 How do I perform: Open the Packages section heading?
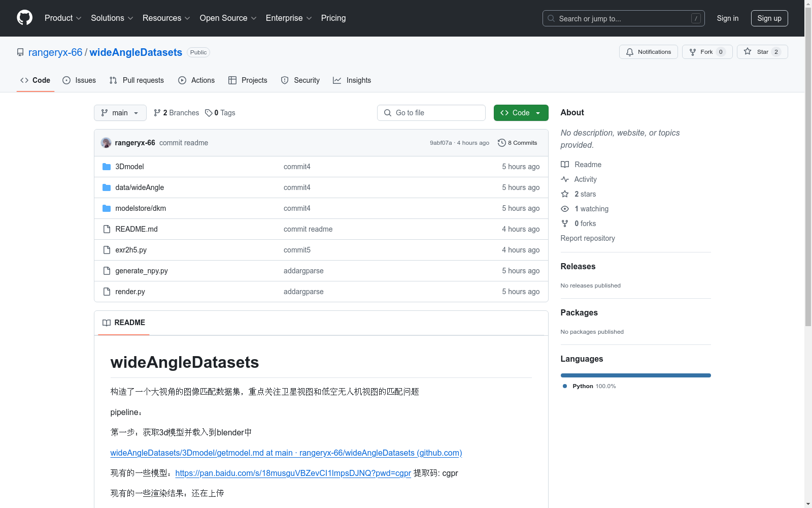(579, 312)
